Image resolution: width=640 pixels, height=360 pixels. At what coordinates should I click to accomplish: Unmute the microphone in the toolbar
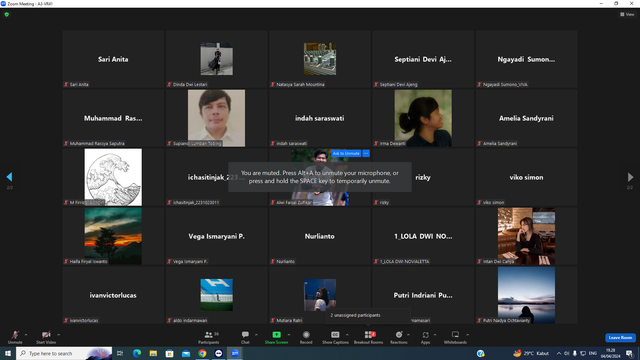(15, 337)
